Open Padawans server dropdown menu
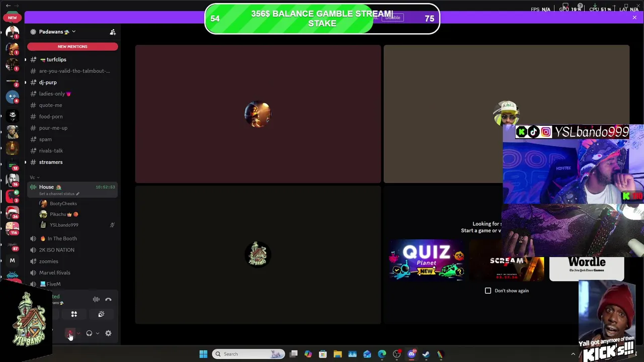Viewport: 644px width, 362px height. click(x=56, y=32)
